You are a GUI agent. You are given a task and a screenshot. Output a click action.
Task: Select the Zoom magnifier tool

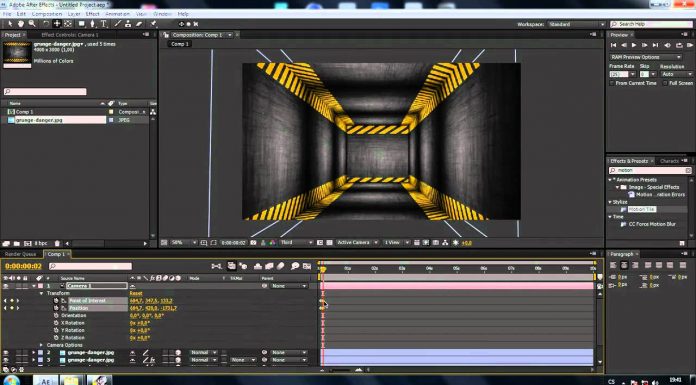point(32,24)
